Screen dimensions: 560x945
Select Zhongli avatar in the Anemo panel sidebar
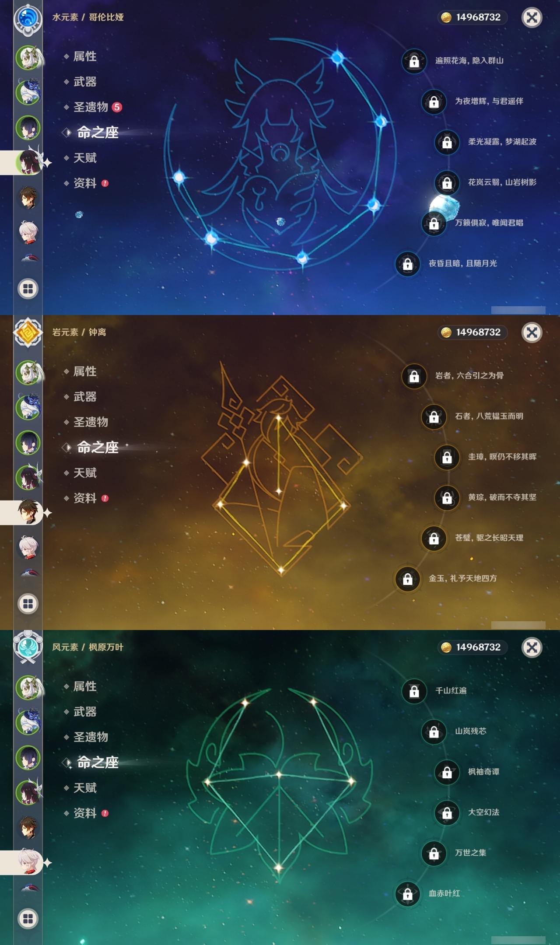click(x=29, y=828)
